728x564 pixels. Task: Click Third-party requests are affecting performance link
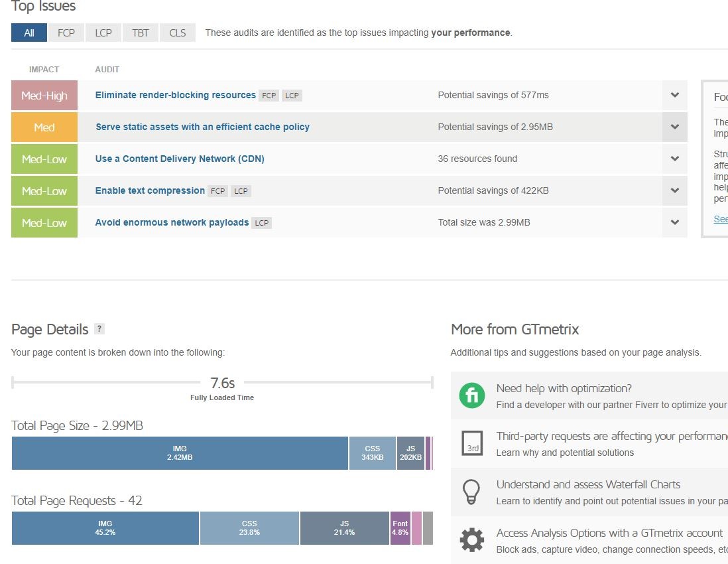[612, 436]
